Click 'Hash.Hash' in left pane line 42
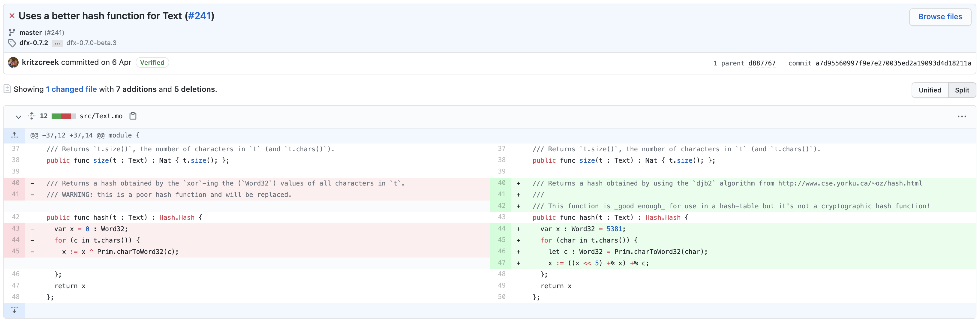980x323 pixels. [177, 217]
